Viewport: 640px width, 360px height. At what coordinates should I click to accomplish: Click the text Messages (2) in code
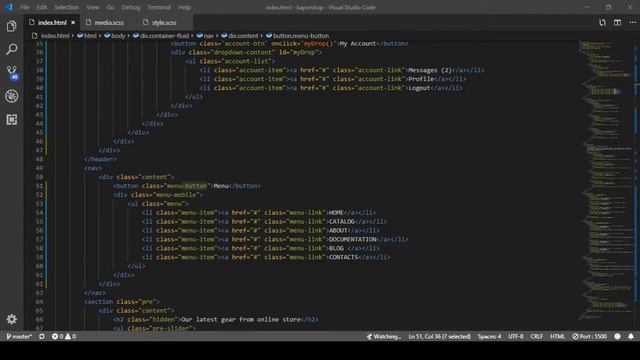[x=430, y=70]
